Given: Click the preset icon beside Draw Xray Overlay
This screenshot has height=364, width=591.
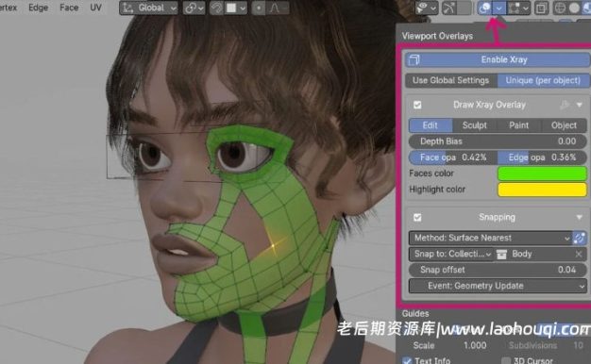Looking at the screenshot, I should 565,105.
